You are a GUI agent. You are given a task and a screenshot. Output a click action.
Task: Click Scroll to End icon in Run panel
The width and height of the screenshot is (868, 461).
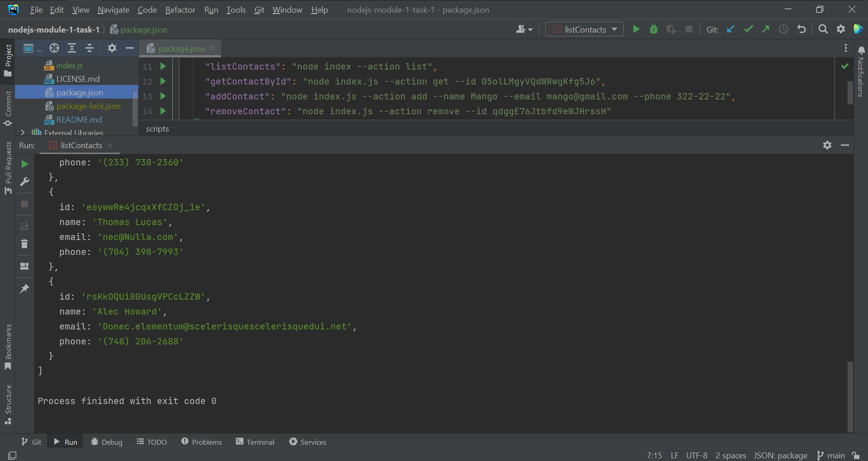pyautogui.click(x=24, y=226)
